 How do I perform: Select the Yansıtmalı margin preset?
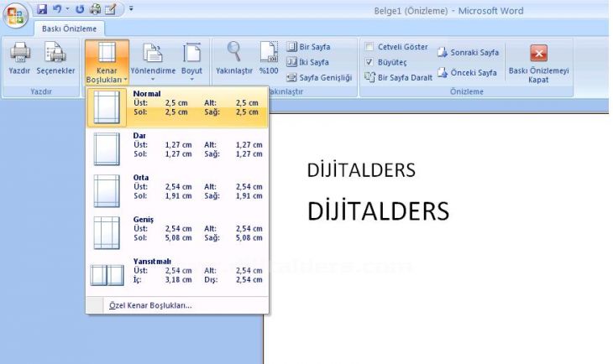coord(177,274)
